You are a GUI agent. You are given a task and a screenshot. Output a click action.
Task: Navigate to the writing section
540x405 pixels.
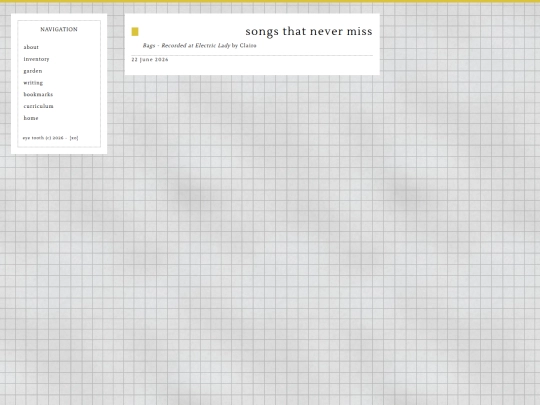(33, 83)
